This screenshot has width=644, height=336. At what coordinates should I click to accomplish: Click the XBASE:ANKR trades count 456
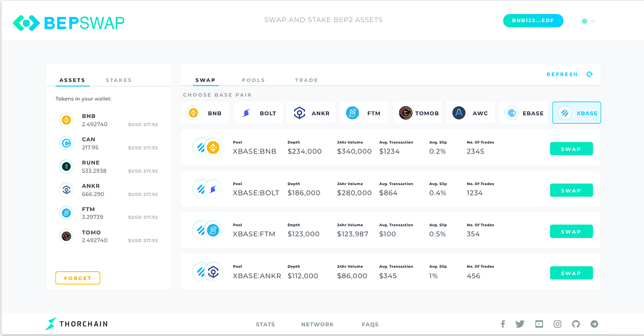tap(474, 276)
